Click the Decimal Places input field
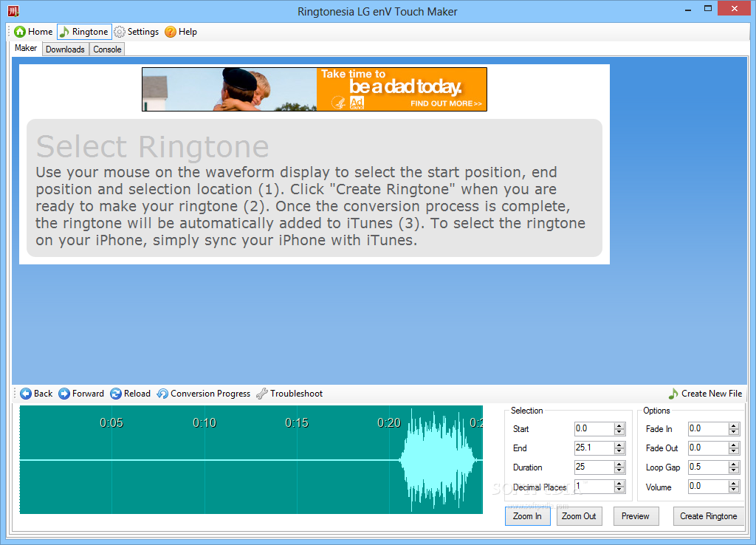 pyautogui.click(x=594, y=487)
